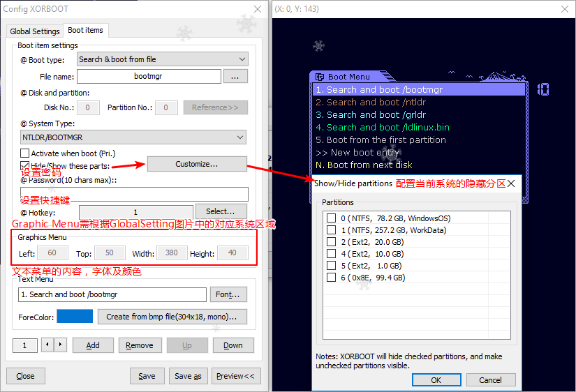Image resolution: width=576 pixels, height=392 pixels.
Task: Close the Config XORBOOT dialog via Close button
Action: pos(26,376)
